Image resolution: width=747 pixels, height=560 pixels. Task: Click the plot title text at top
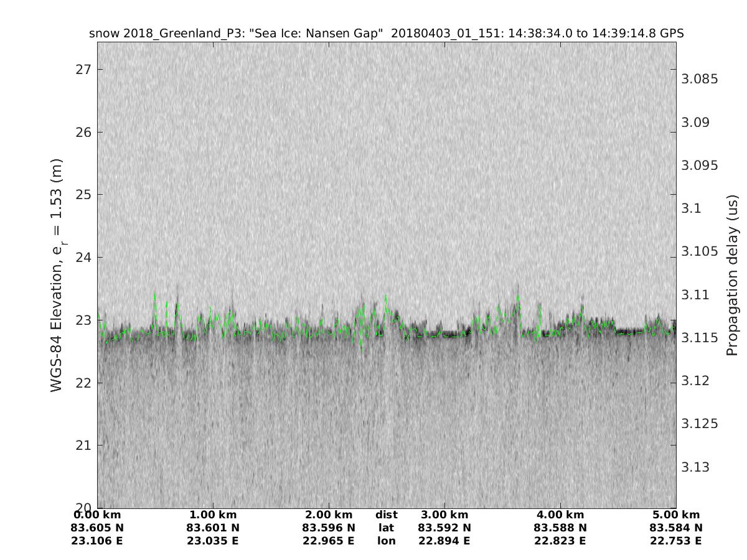pyautogui.click(x=387, y=34)
